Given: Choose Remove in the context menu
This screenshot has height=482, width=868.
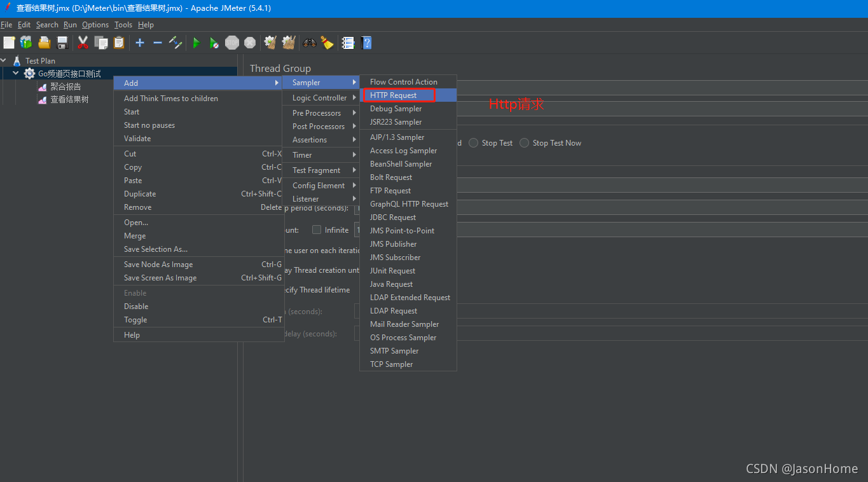Looking at the screenshot, I should point(198,207).
